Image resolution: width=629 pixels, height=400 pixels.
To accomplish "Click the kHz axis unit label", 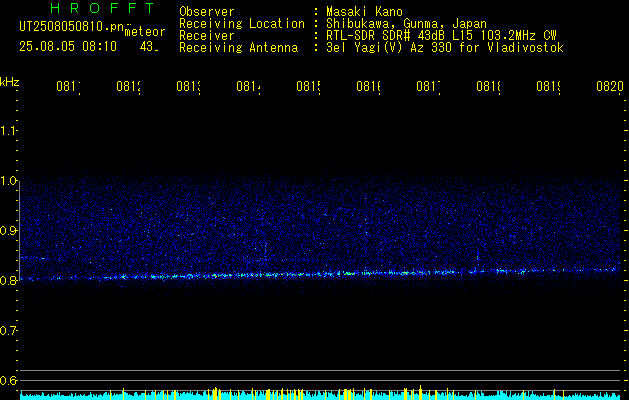I will click(10, 82).
